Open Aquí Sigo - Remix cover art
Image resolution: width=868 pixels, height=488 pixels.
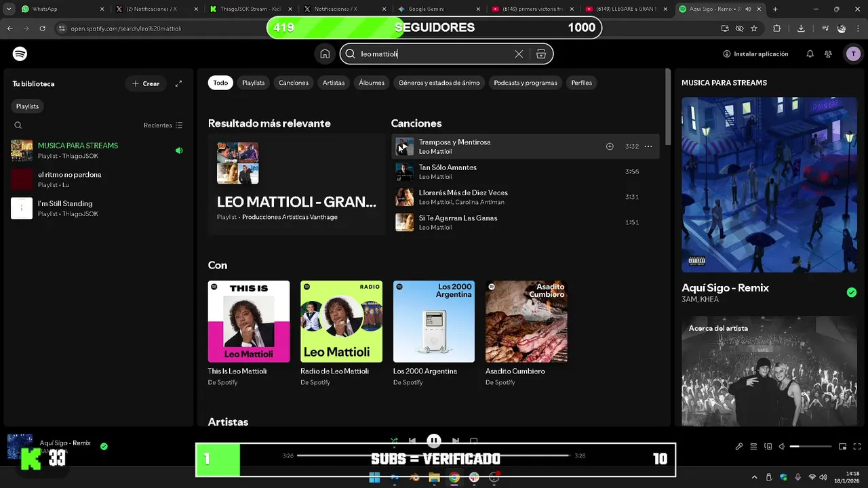[769, 184]
